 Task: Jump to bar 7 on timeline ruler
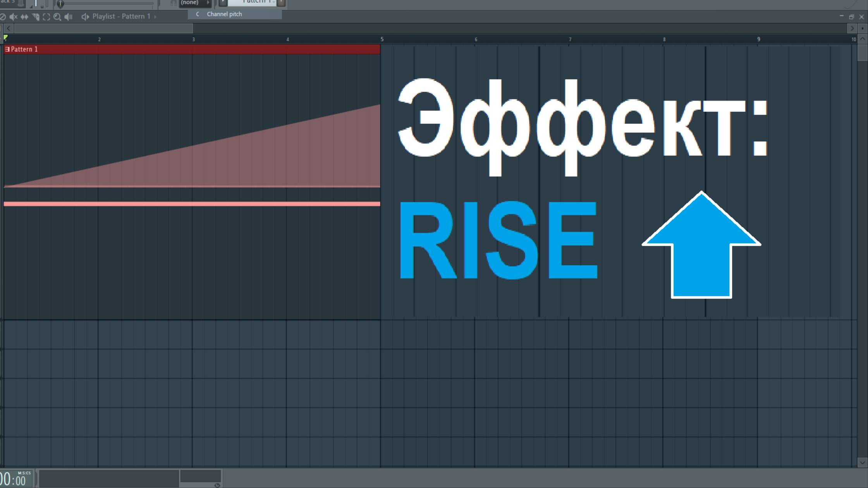pos(570,39)
